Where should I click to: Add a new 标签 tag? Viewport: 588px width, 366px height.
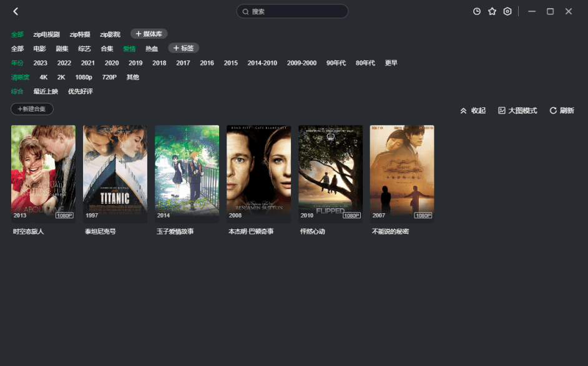184,49
